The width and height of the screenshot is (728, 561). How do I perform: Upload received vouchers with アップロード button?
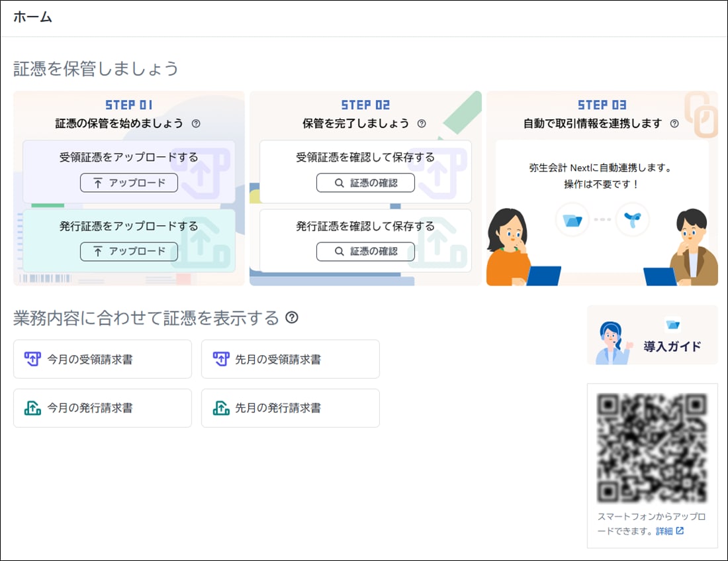tap(129, 183)
